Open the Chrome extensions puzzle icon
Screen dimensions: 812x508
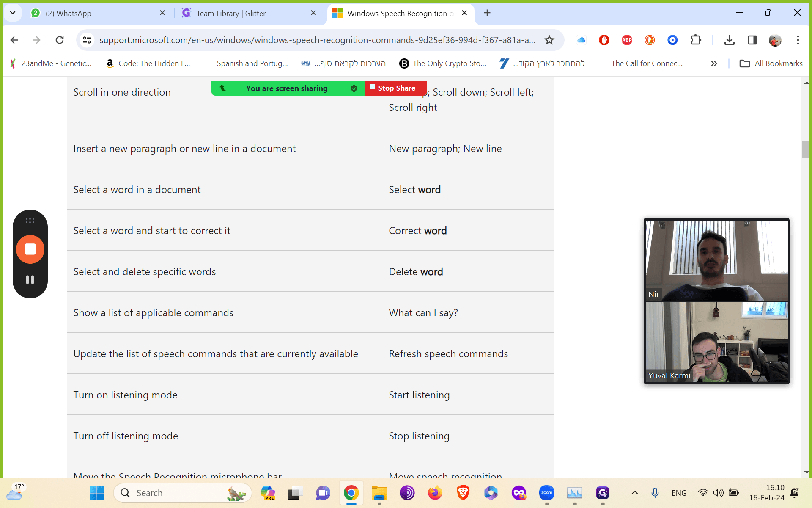[x=695, y=40]
